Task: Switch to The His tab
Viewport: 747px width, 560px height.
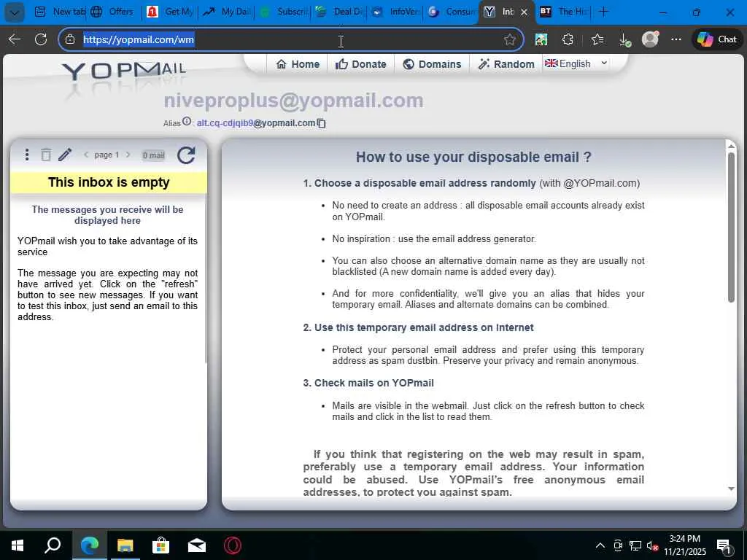Action: coord(564,12)
